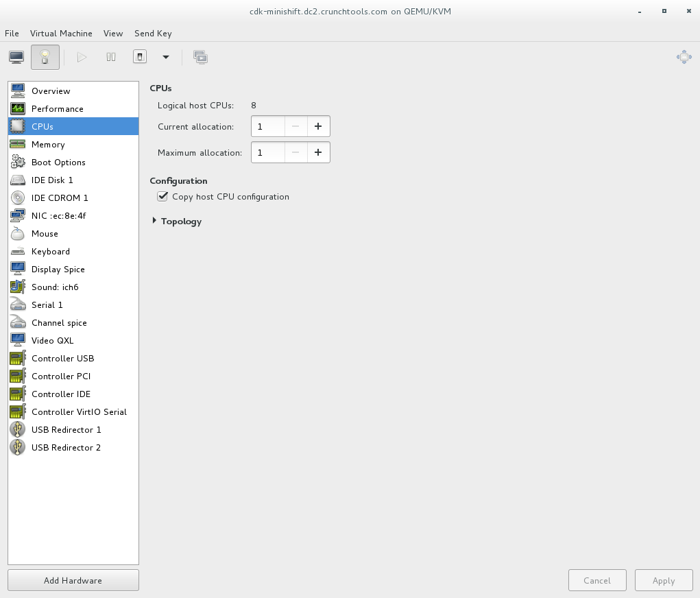Select Boot Options in sidebar
The height and width of the screenshot is (598, 700).
58,163
